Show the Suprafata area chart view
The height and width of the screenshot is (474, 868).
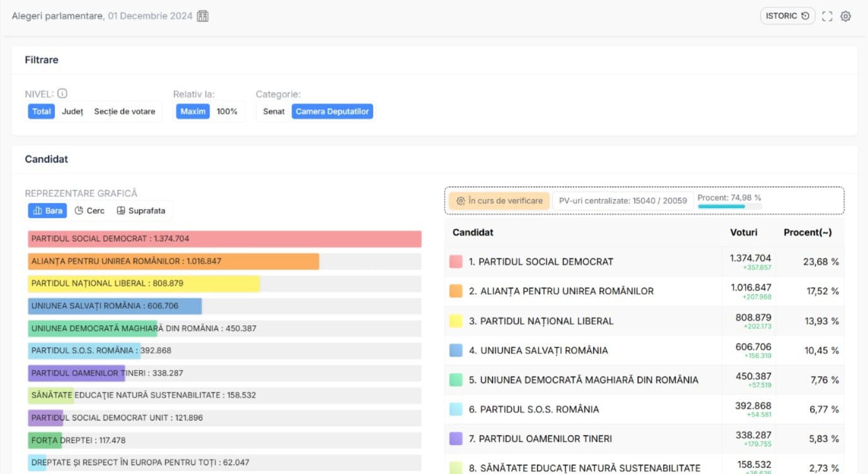pyautogui.click(x=141, y=211)
